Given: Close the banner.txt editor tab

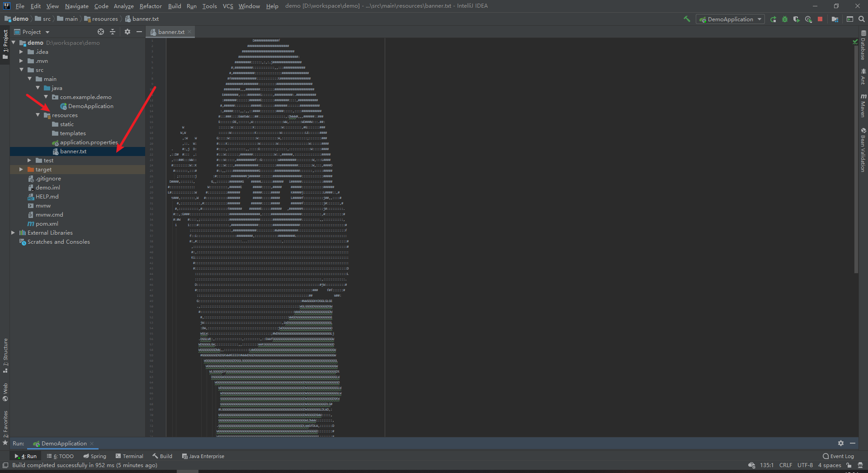Looking at the screenshot, I should click(189, 32).
